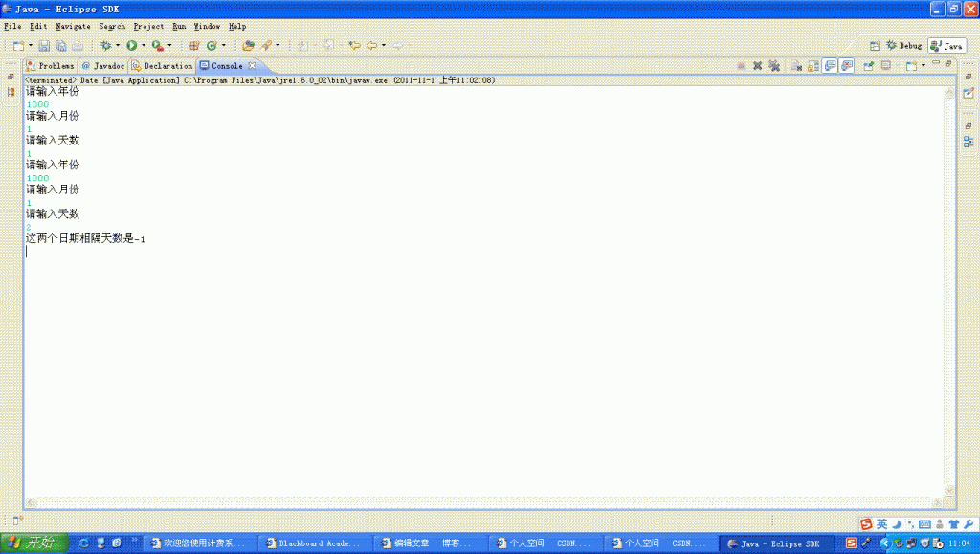980x554 pixels.
Task: Expand the Search dropdown arrow
Action: click(278, 46)
